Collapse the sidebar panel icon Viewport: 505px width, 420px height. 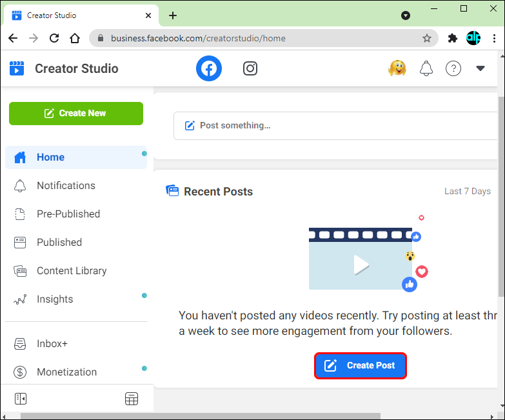(21, 399)
